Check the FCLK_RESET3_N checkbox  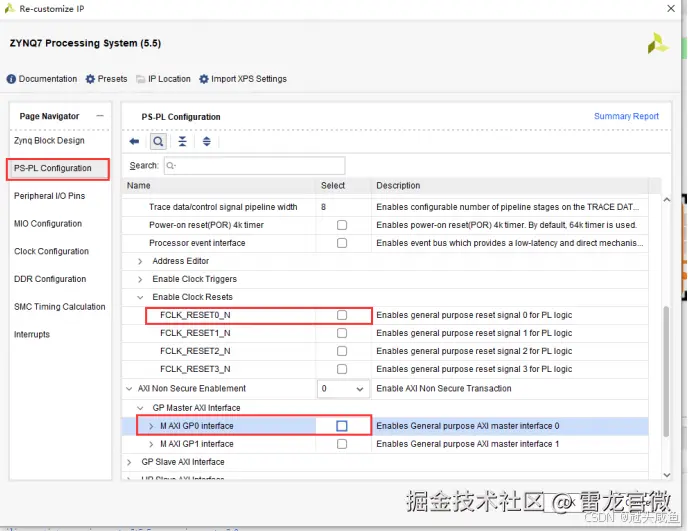click(342, 369)
